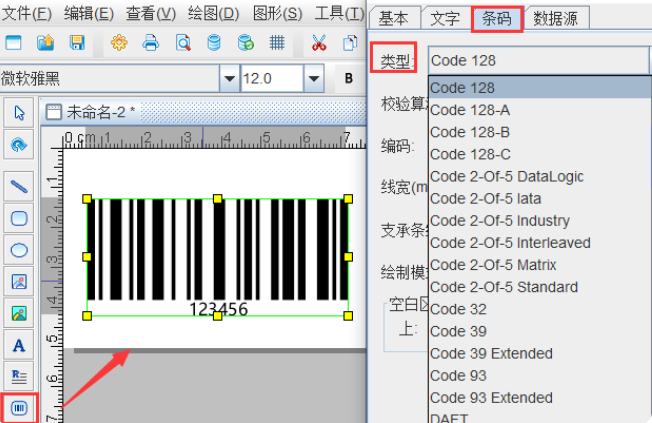Select the blue rotate tool
This screenshot has height=423, width=652.
pos(19,144)
